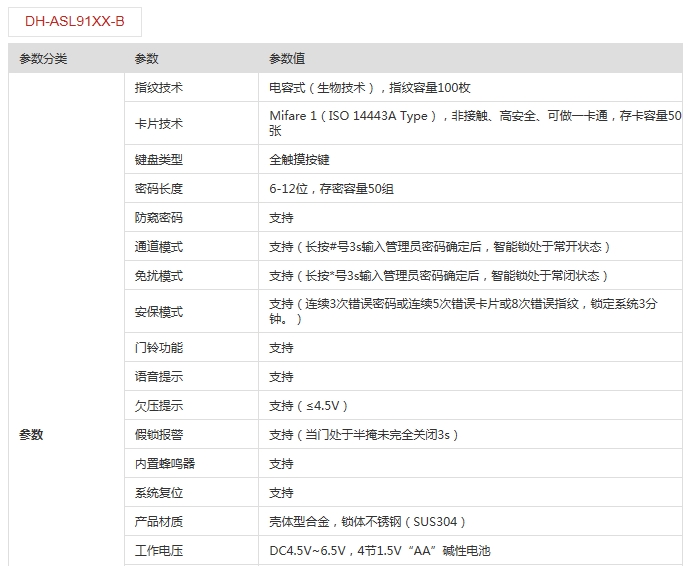Select the 安保模式 parameter cell

192,312
